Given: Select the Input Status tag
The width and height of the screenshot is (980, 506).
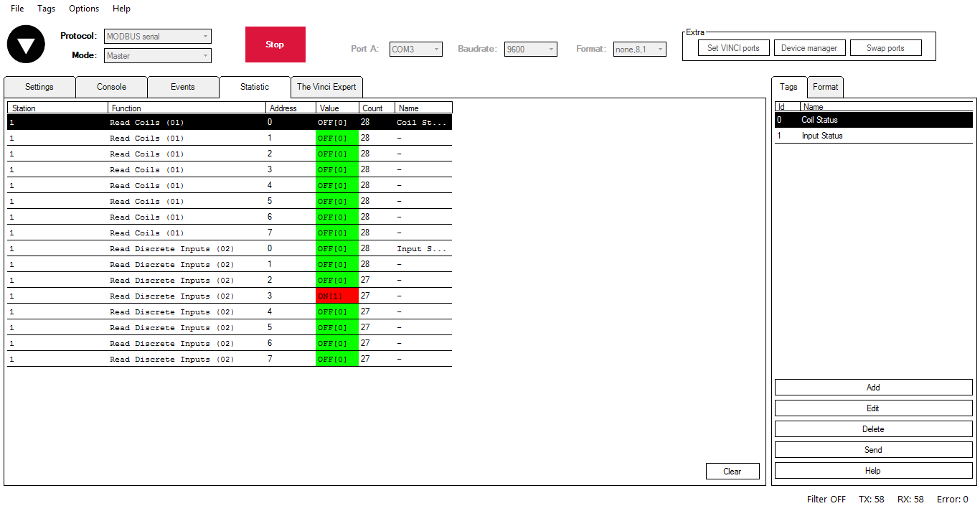Looking at the screenshot, I should pyautogui.click(x=874, y=136).
